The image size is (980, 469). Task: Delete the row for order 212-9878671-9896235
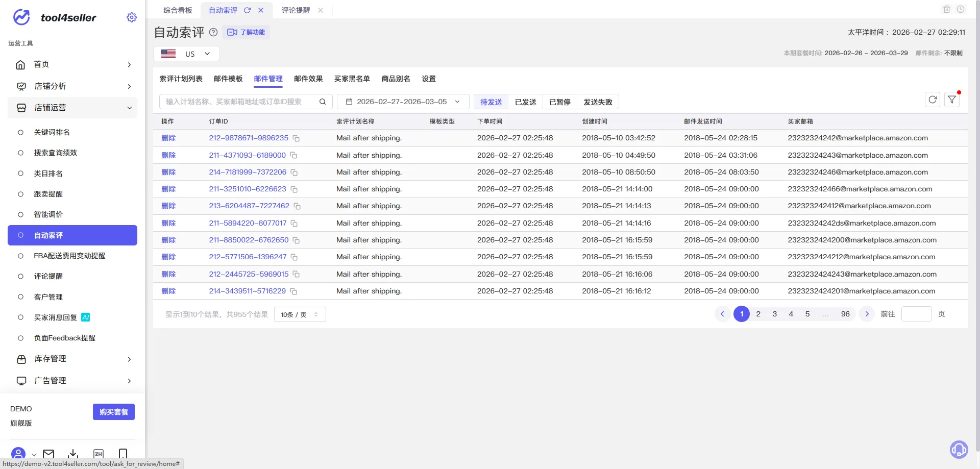(168, 138)
